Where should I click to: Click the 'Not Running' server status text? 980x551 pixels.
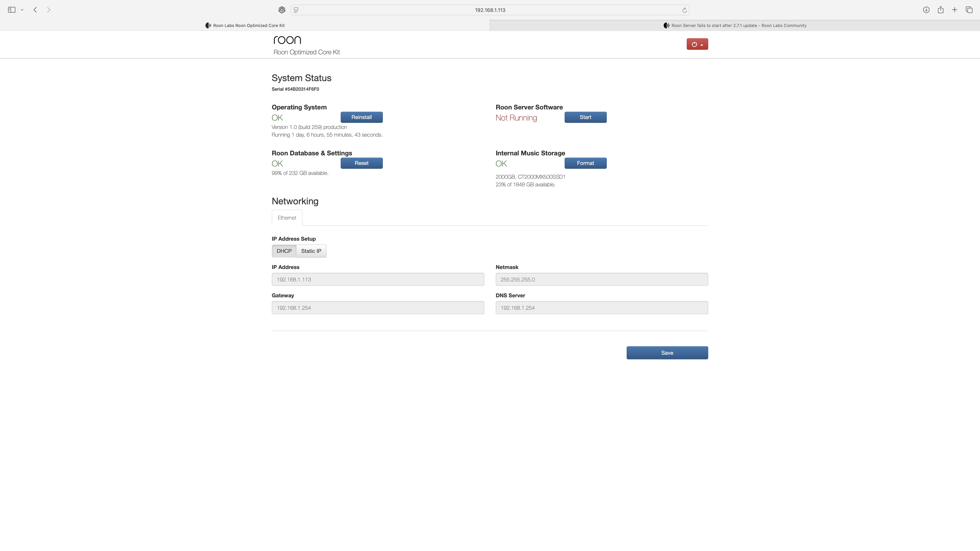(516, 118)
